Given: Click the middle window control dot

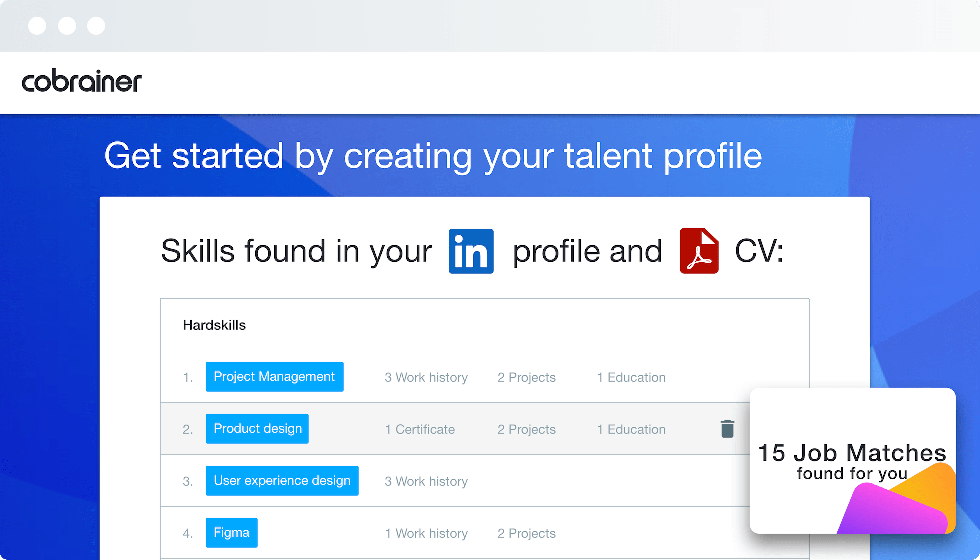Looking at the screenshot, I should (x=67, y=25).
